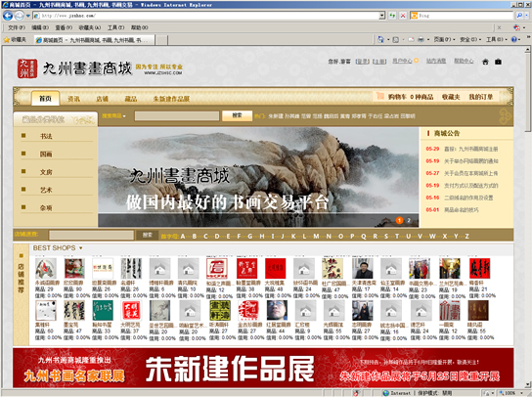The image size is (532, 397).
Task: Click the red Stop loading icon
Action: tap(403, 16)
